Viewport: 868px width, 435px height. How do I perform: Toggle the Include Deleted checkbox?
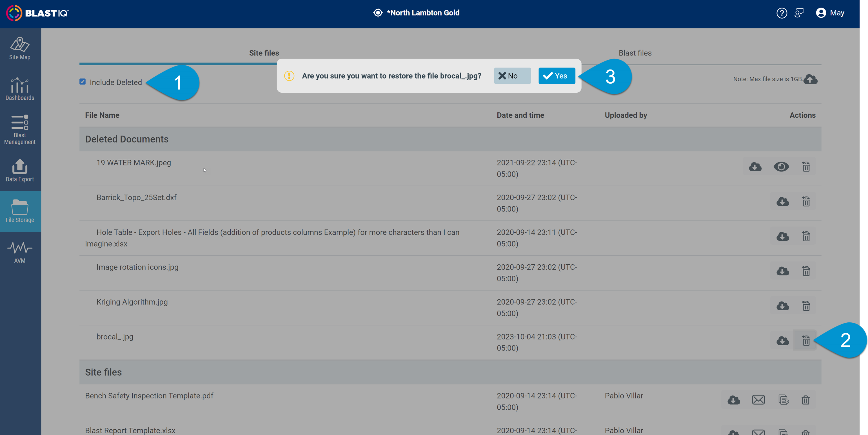[83, 82]
